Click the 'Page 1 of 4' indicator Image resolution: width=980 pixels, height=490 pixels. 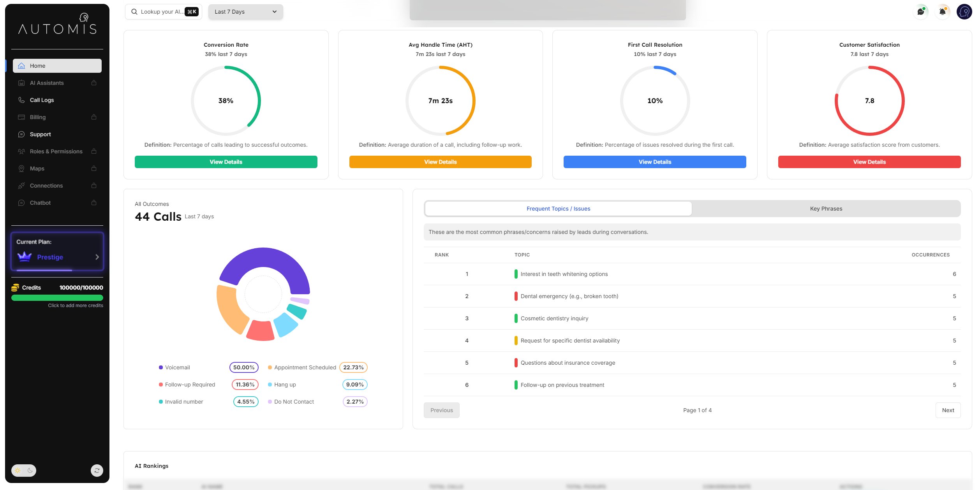click(x=697, y=410)
